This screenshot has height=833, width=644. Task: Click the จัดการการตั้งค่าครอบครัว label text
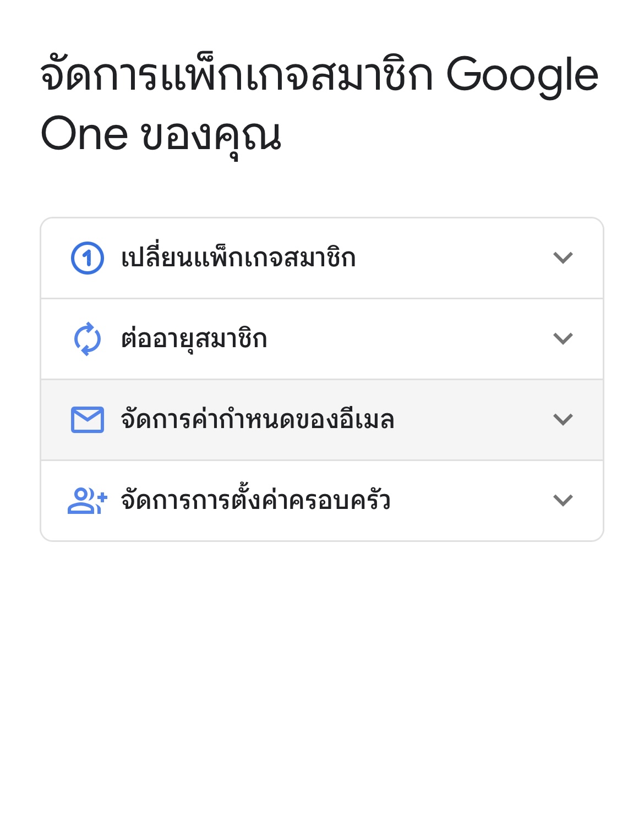pyautogui.click(x=255, y=501)
